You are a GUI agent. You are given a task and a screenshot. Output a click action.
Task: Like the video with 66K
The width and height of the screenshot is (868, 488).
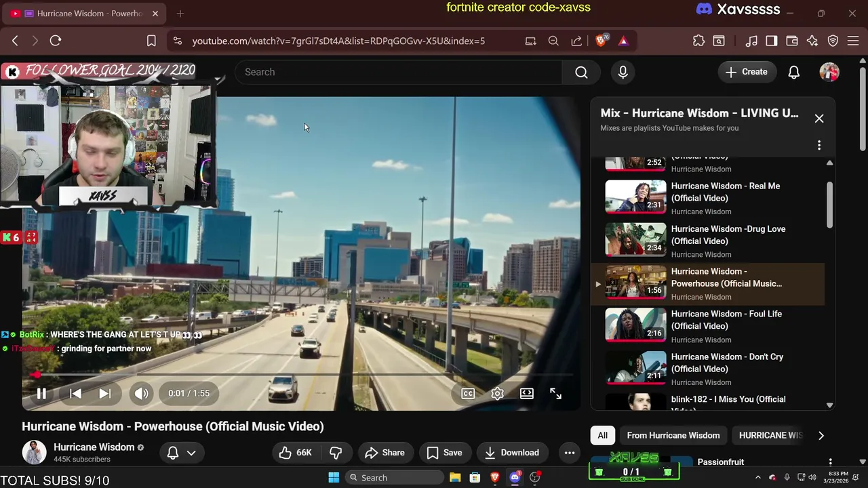tap(295, 453)
